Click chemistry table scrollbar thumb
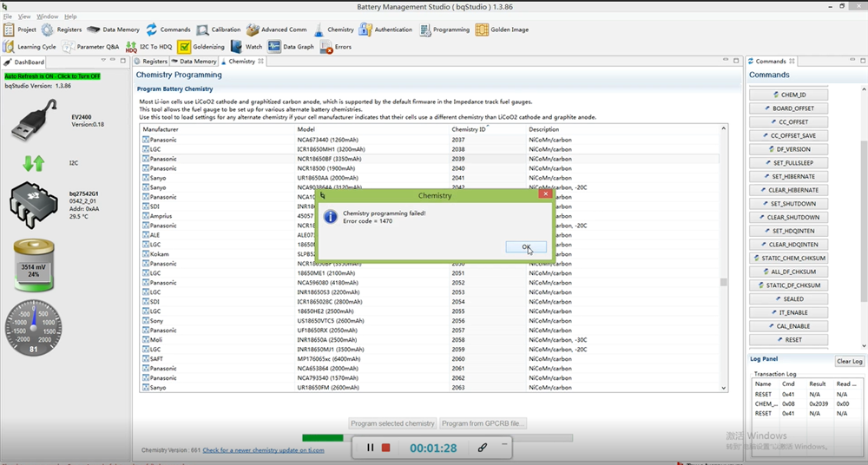This screenshot has width=868, height=465. 723,282
